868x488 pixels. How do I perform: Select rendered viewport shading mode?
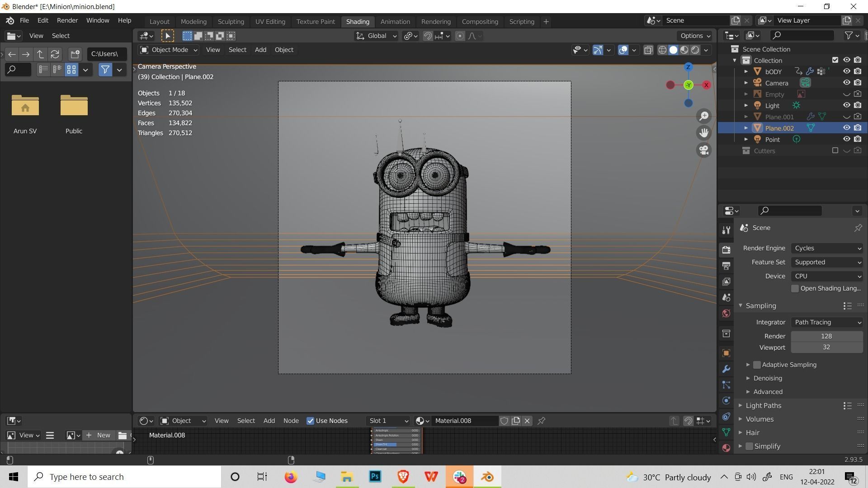(695, 50)
